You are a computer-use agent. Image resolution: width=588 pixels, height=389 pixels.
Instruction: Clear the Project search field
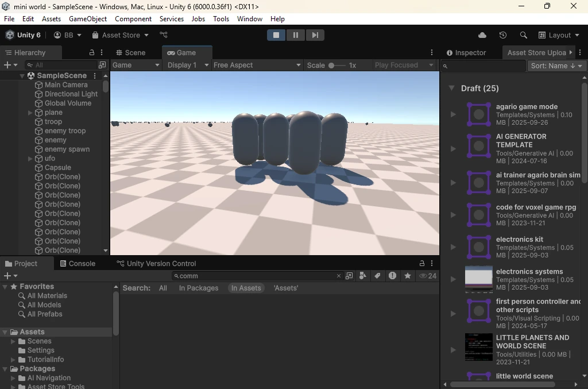[x=339, y=276]
